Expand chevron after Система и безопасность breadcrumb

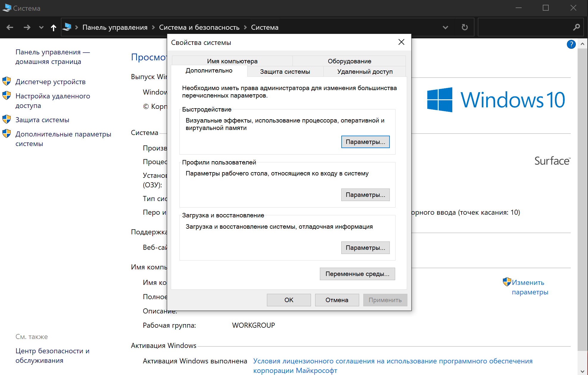[245, 27]
